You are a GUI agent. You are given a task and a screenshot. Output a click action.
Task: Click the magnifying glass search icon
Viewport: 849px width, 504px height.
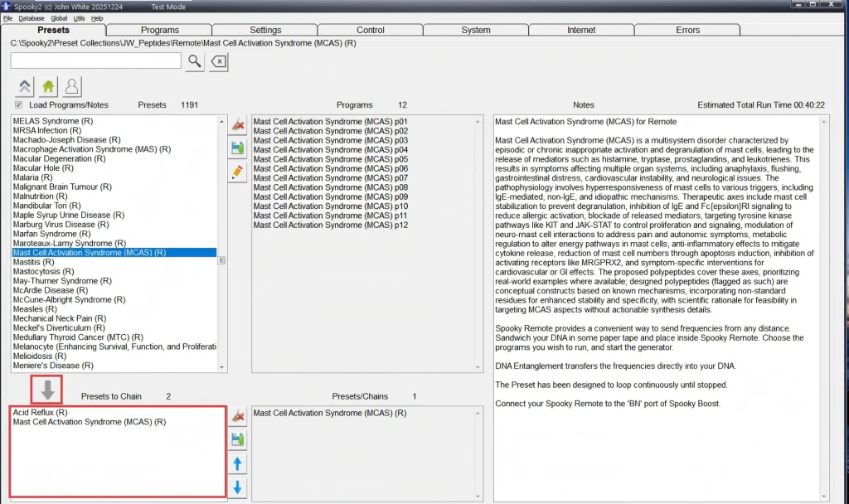point(195,61)
